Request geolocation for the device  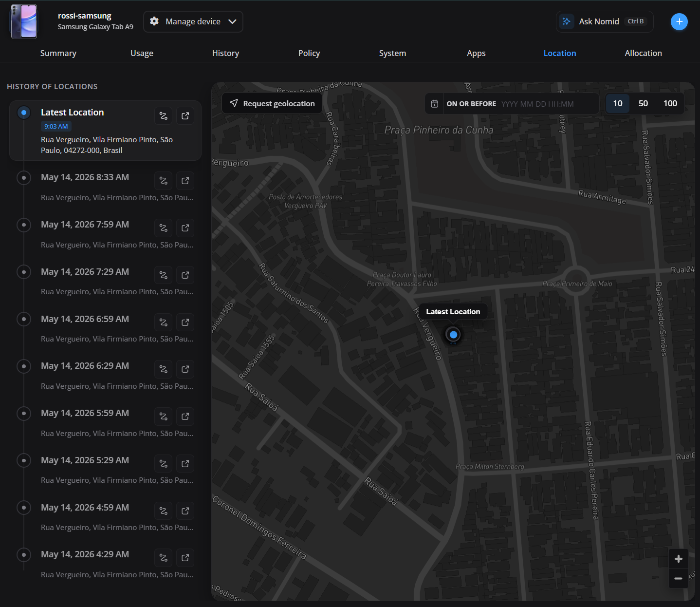[272, 103]
